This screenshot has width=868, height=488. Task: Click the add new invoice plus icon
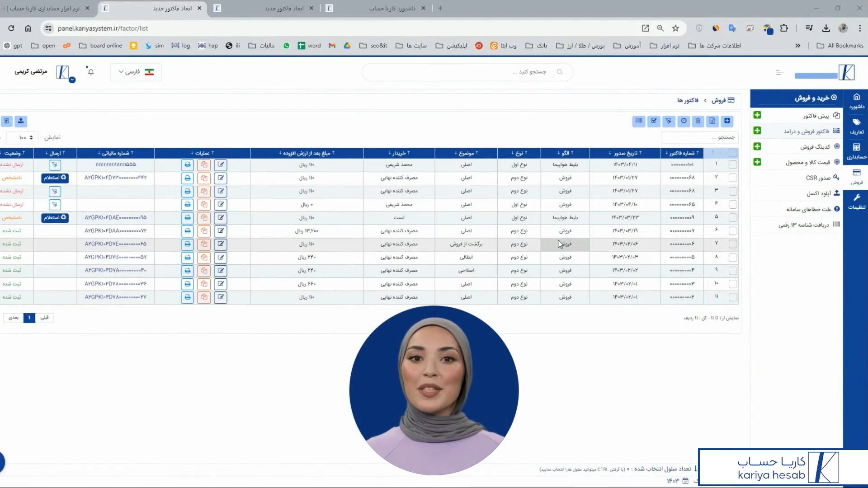point(727,121)
